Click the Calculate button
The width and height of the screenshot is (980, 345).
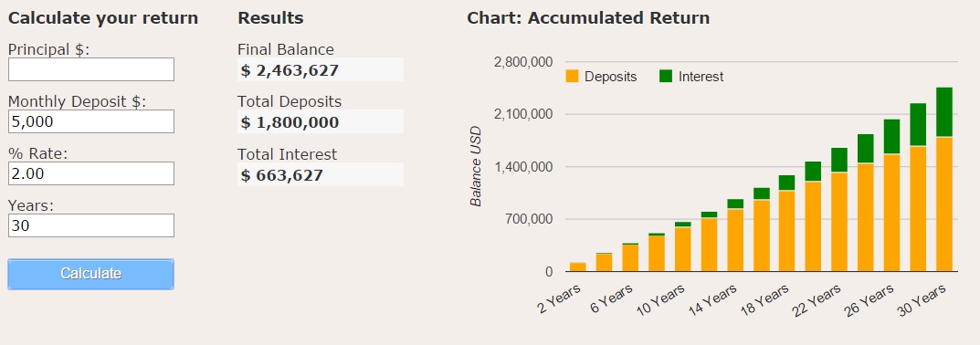(x=90, y=274)
